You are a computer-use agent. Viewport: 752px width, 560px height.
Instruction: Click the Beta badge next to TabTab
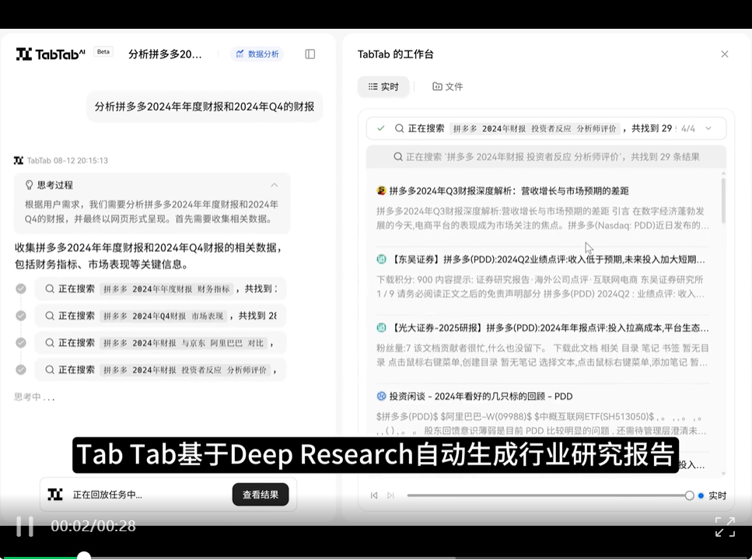(103, 52)
